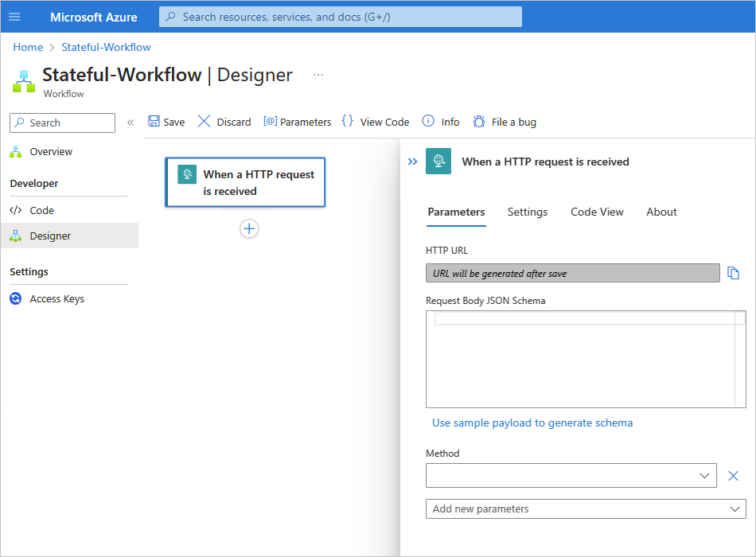Collapse the trigger details panel
The height and width of the screenshot is (557, 756).
412,162
